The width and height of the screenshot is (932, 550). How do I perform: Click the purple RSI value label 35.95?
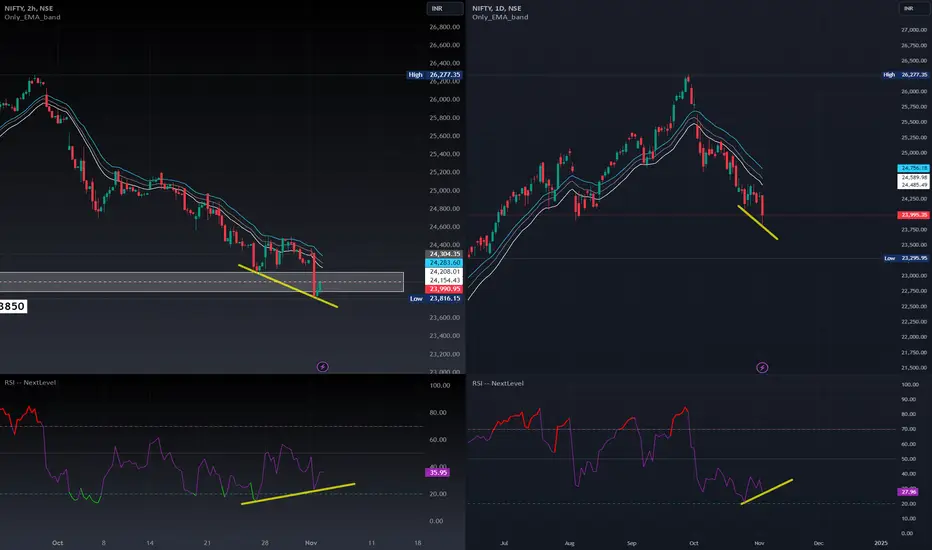click(437, 473)
